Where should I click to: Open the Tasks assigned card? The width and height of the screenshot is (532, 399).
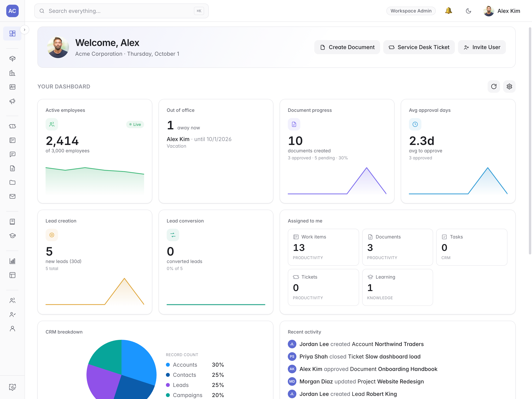tap(471, 247)
